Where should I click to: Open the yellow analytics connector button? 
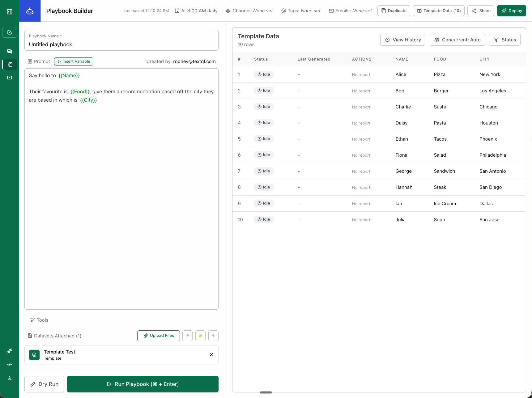pos(200,336)
